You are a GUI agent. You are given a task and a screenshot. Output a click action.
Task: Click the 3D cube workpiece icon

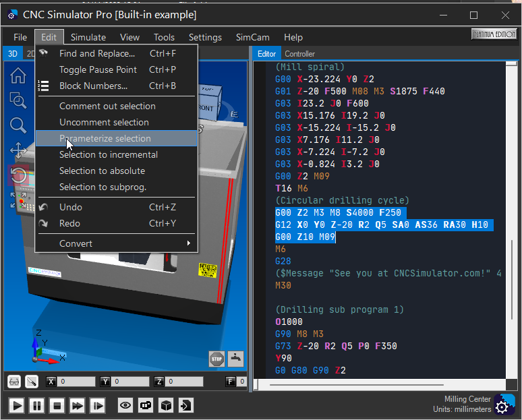tap(166, 405)
